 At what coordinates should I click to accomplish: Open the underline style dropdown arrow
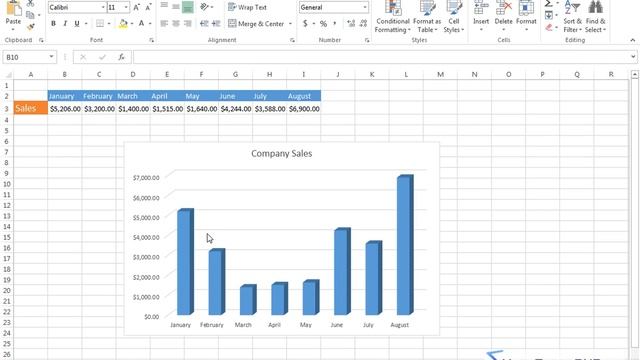pos(86,24)
